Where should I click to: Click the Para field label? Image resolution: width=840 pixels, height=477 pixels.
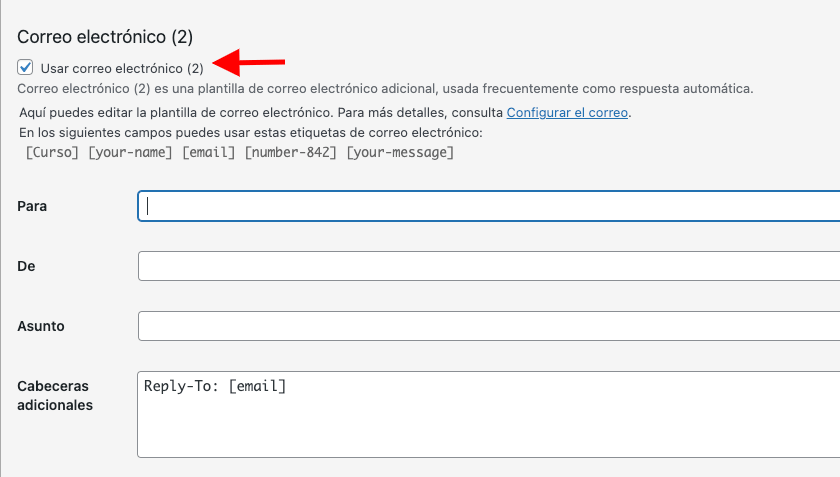coord(32,206)
